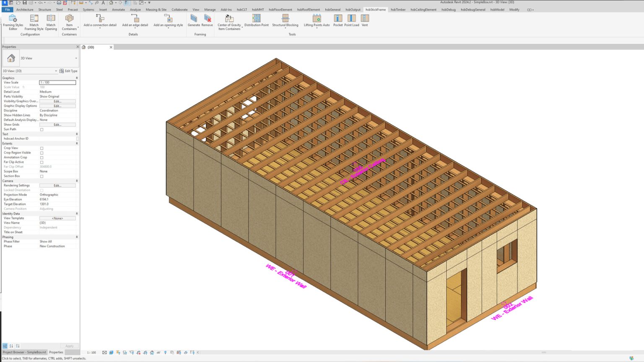
Task: Open the 3D View type selector dropdown
Action: pos(75,58)
